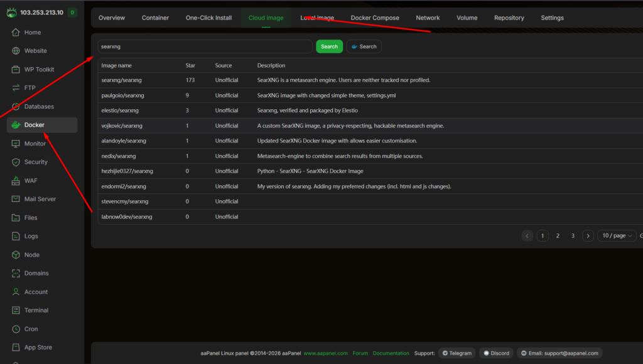This screenshot has height=364, width=643.
Task: Click the Source column header
Action: pyautogui.click(x=224, y=66)
